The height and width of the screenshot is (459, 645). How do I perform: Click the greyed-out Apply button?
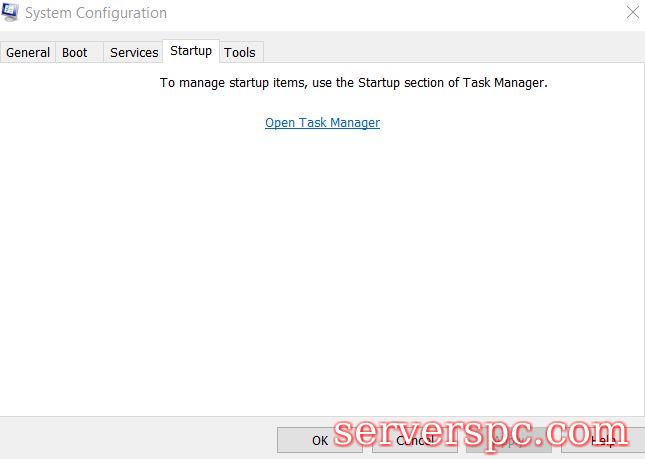[x=508, y=440]
